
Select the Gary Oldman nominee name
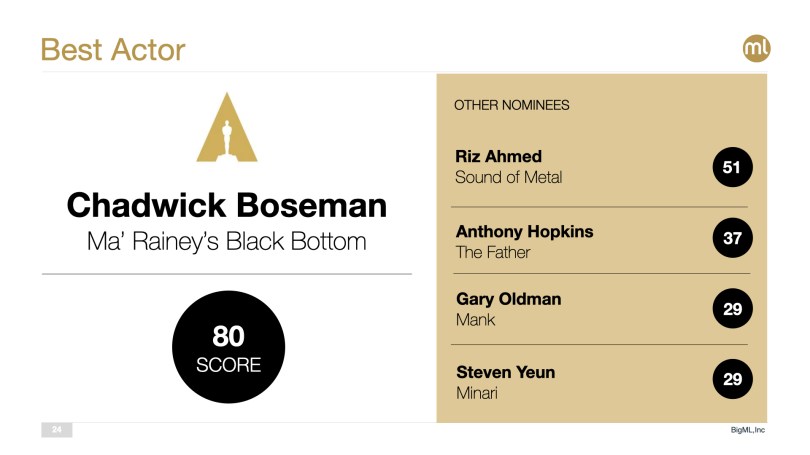[508, 299]
